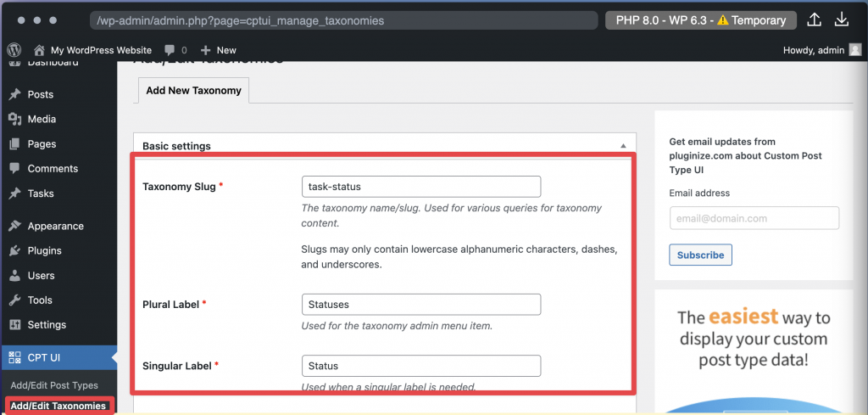Click the share/upload icon in top bar

pyautogui.click(x=814, y=20)
